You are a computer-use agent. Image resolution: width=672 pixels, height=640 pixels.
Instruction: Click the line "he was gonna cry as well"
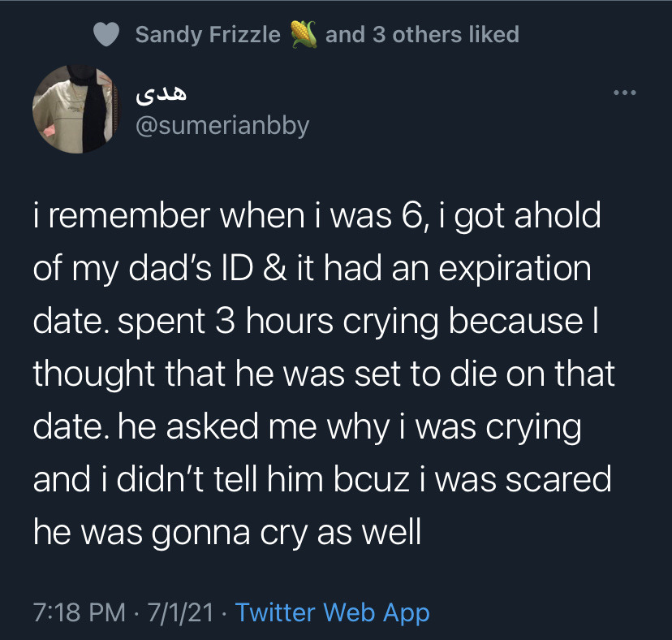pyautogui.click(x=227, y=533)
